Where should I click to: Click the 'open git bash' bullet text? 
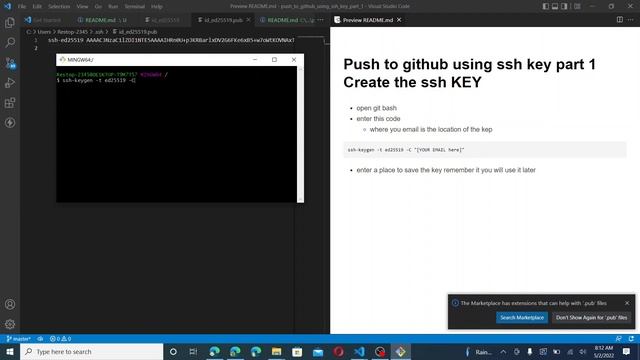click(376, 108)
